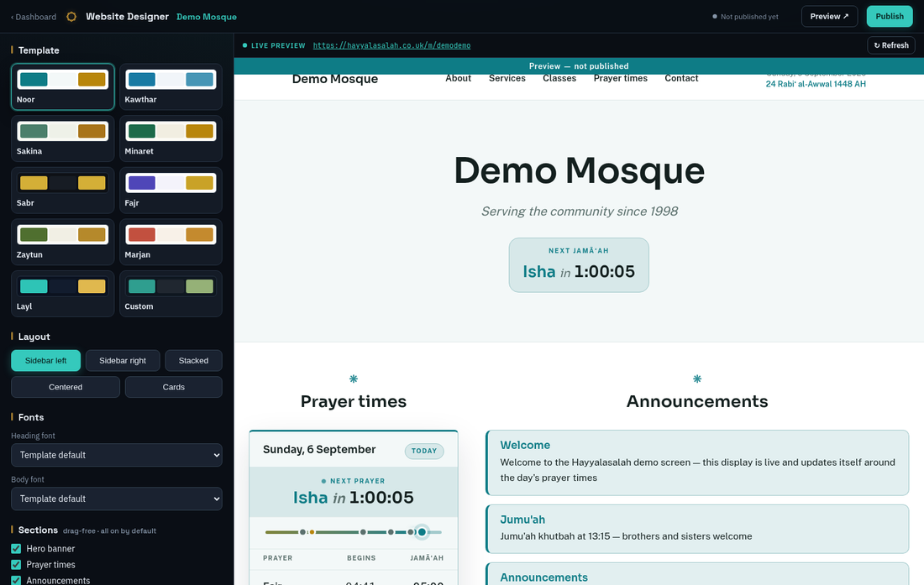The image size is (924, 585).
Task: Open Classes in the preview nav
Action: [559, 78]
